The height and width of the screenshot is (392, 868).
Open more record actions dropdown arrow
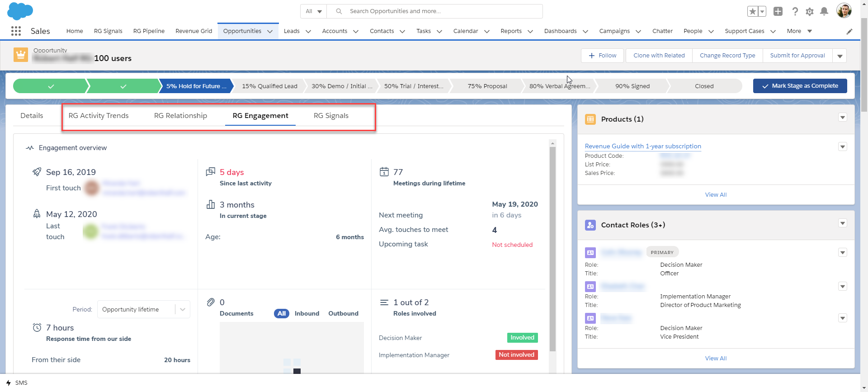tap(840, 56)
